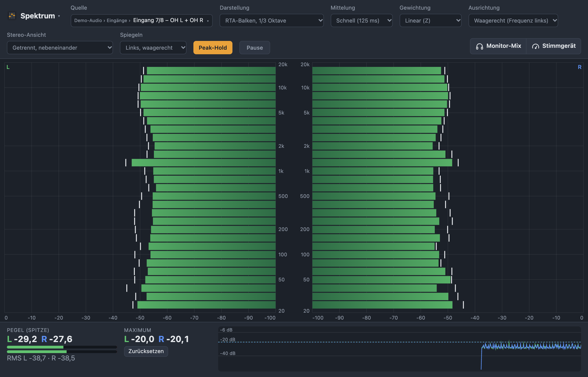Click the level history graph waveform

(531, 346)
